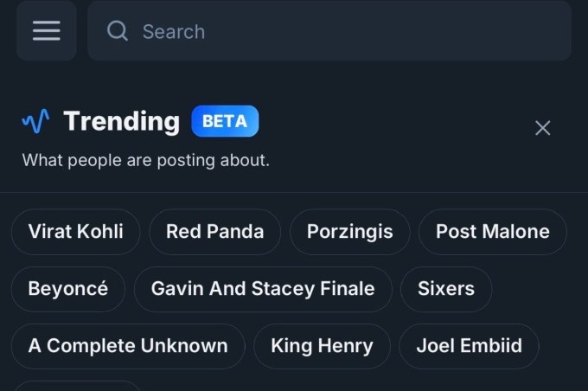Screen dimensions: 588x391
Task: Select the Virat Kohli trending topic
Action: [75, 231]
